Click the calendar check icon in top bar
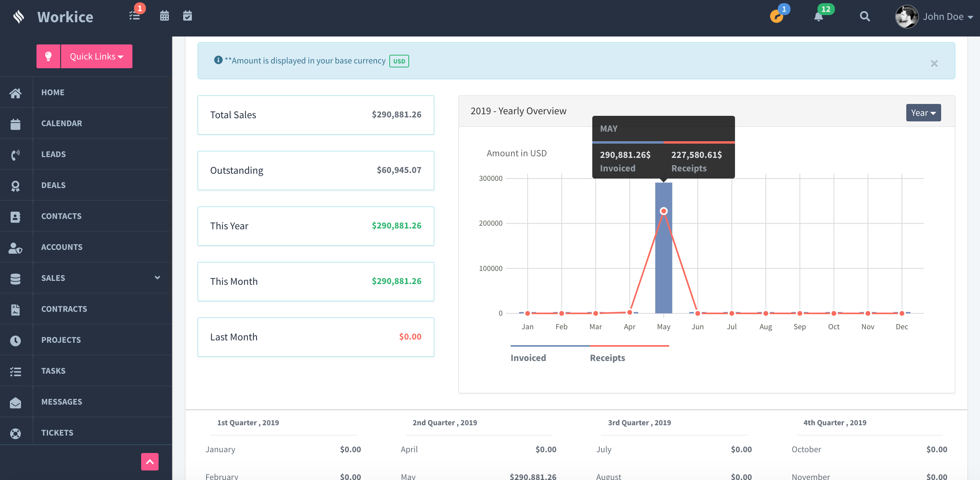Screen dimensions: 980x480 point(188,16)
